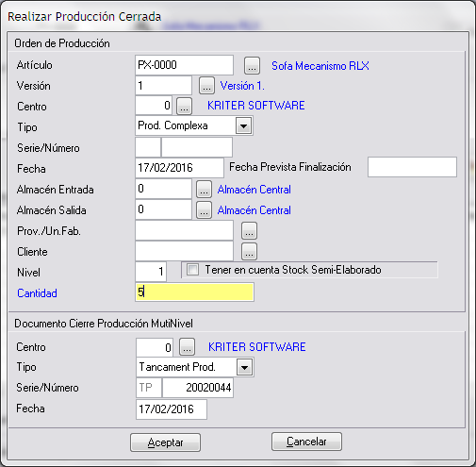Focus the yellow Cantidad input field
Viewport: 476px width, 467px height.
click(x=194, y=292)
